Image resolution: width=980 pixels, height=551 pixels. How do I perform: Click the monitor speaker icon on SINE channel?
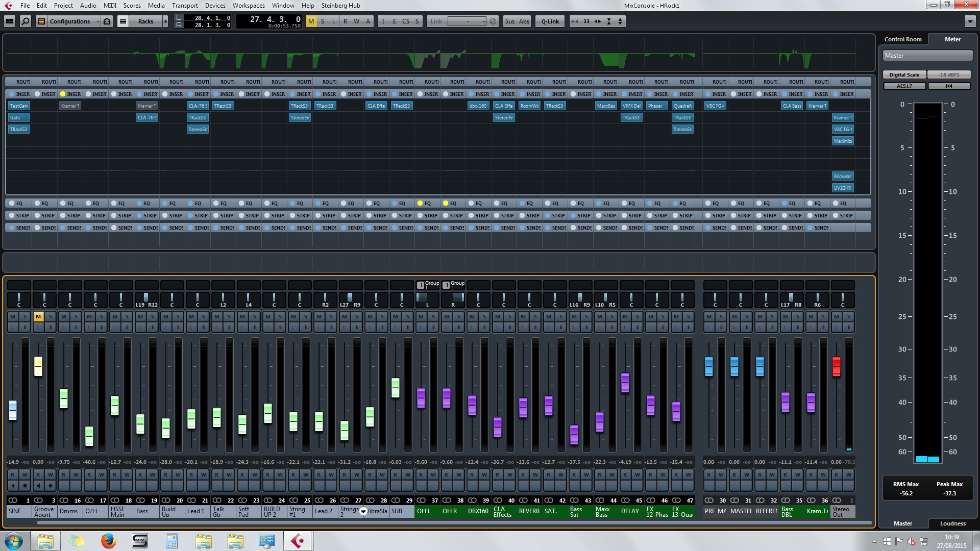(13, 486)
